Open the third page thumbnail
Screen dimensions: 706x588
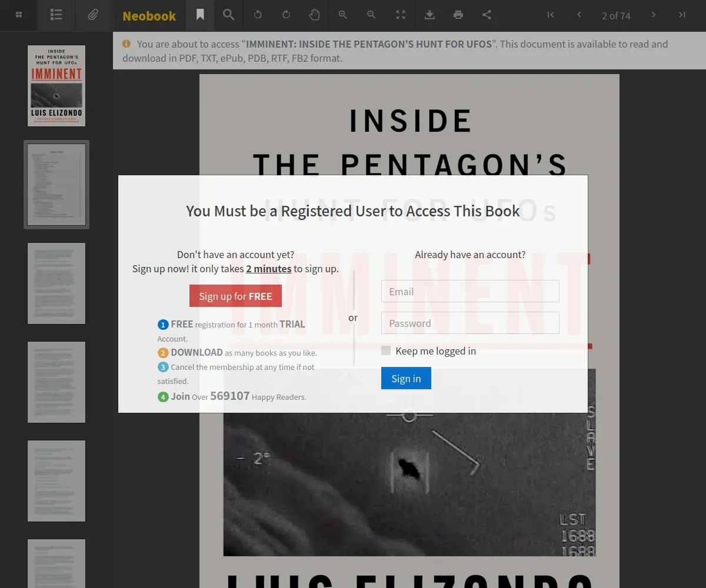click(56, 283)
